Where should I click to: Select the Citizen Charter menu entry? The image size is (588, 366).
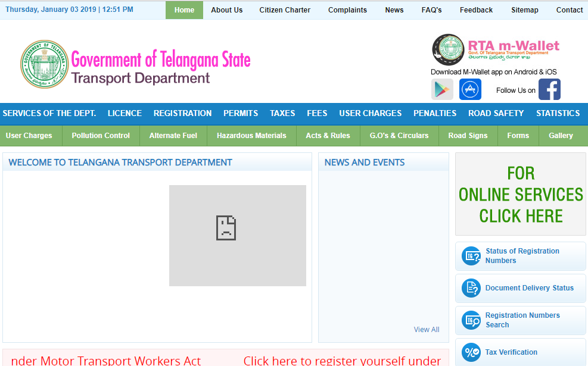coord(284,10)
